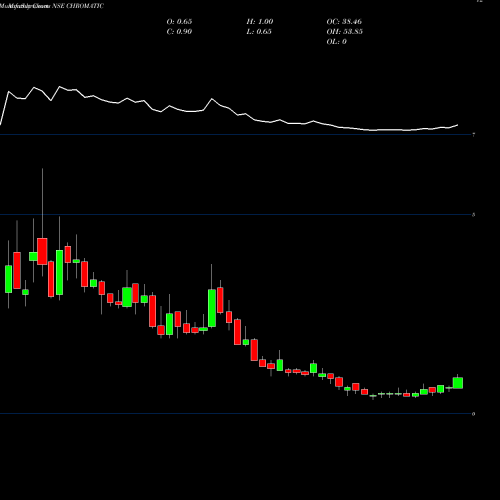Viewport: 500px width, 500px height.
Task: Click the candlestick with the tallest upper wick
Action: [x=42, y=251]
